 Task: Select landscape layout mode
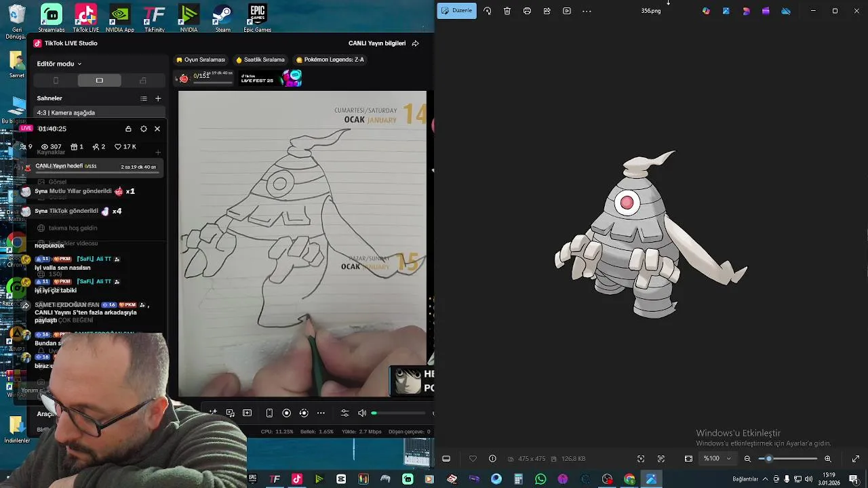99,81
